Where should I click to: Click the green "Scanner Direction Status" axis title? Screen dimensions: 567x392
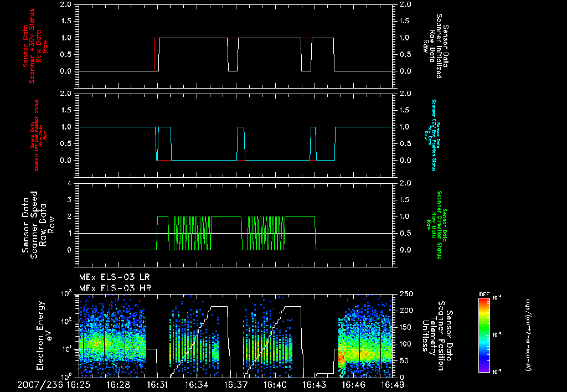[436, 225]
